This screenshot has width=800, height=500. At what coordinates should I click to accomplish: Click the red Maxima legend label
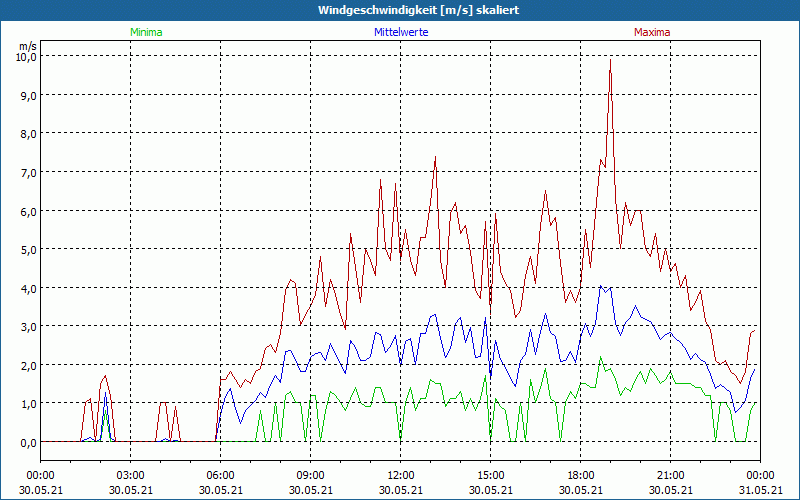[x=652, y=32]
